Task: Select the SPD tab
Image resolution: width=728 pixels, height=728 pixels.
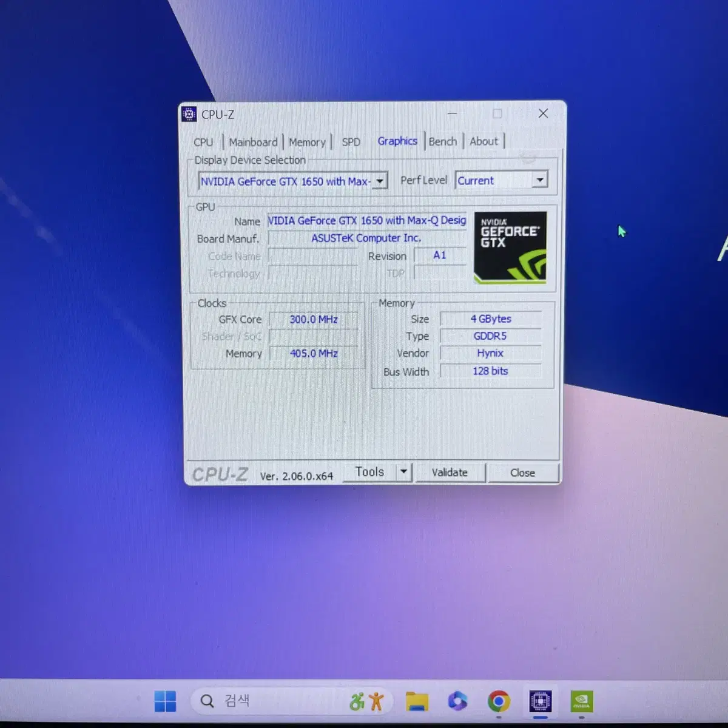Action: coord(351,142)
